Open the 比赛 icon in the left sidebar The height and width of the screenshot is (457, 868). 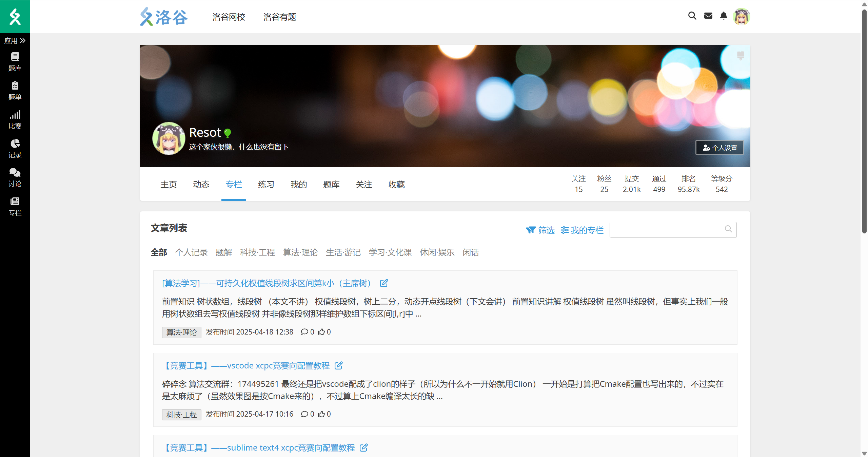(x=15, y=119)
